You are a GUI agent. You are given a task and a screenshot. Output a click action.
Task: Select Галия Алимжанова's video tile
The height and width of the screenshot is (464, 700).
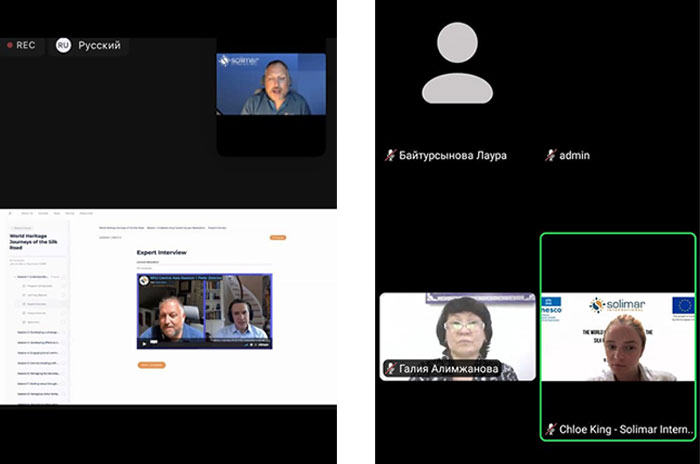click(457, 335)
